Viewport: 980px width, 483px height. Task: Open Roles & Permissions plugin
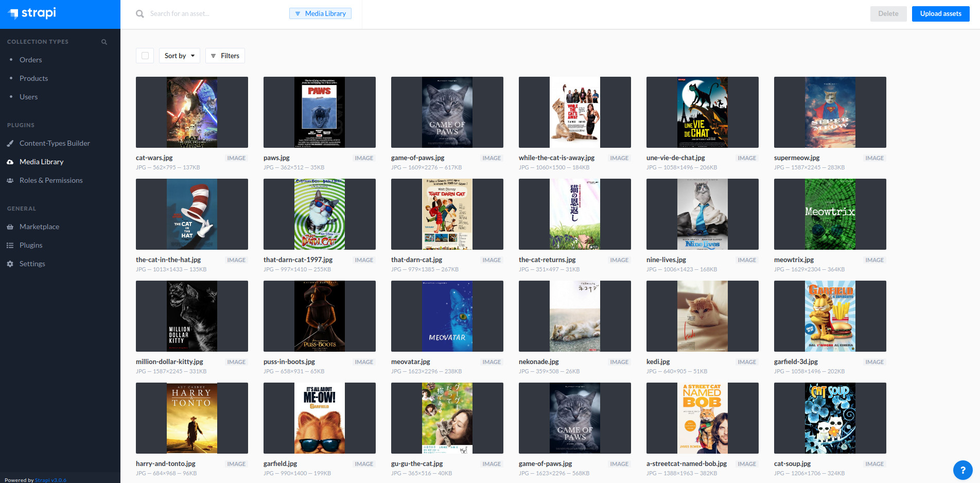[51, 180]
